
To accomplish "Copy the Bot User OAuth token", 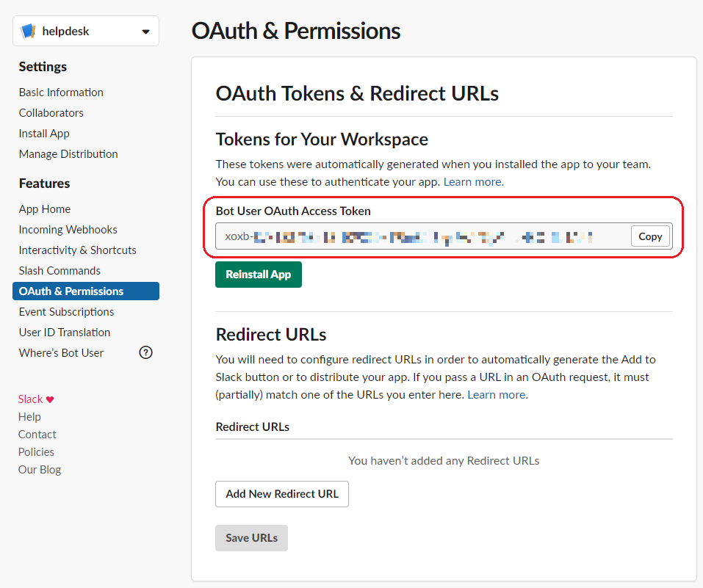I will 650,236.
